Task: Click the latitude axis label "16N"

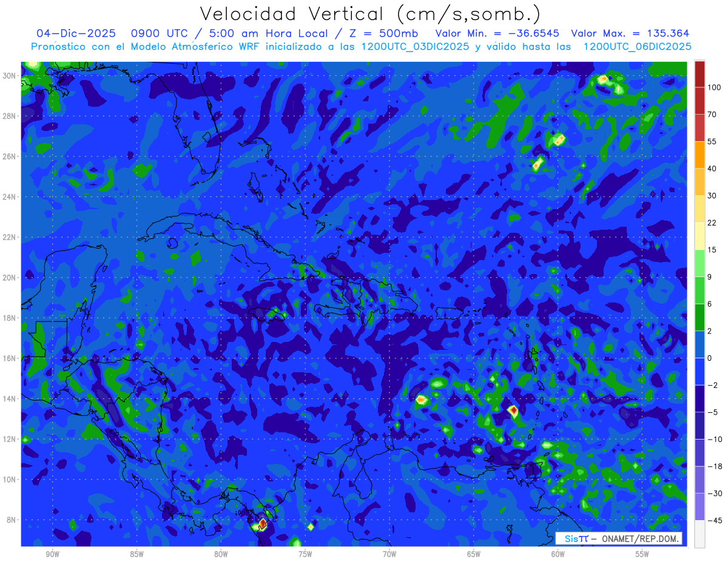Action: click(x=9, y=358)
